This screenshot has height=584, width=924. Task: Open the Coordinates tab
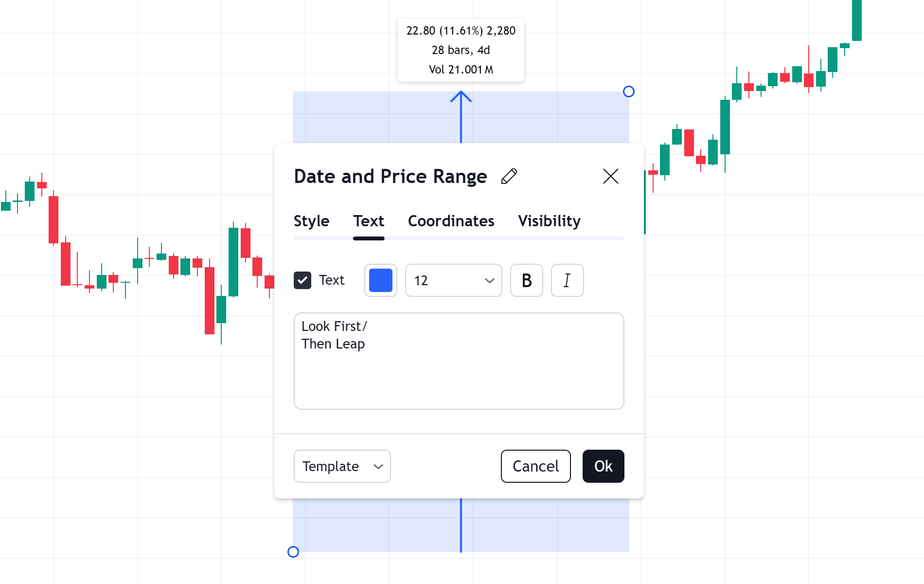point(451,221)
